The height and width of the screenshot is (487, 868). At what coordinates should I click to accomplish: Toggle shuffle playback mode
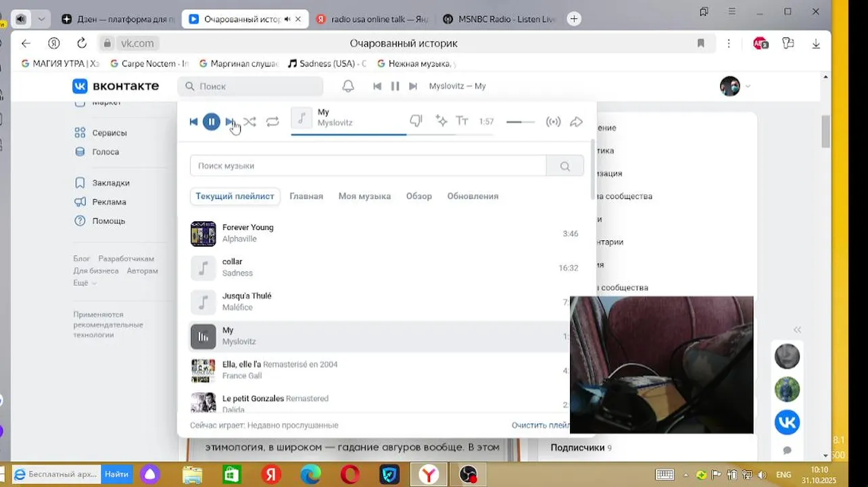tap(250, 122)
